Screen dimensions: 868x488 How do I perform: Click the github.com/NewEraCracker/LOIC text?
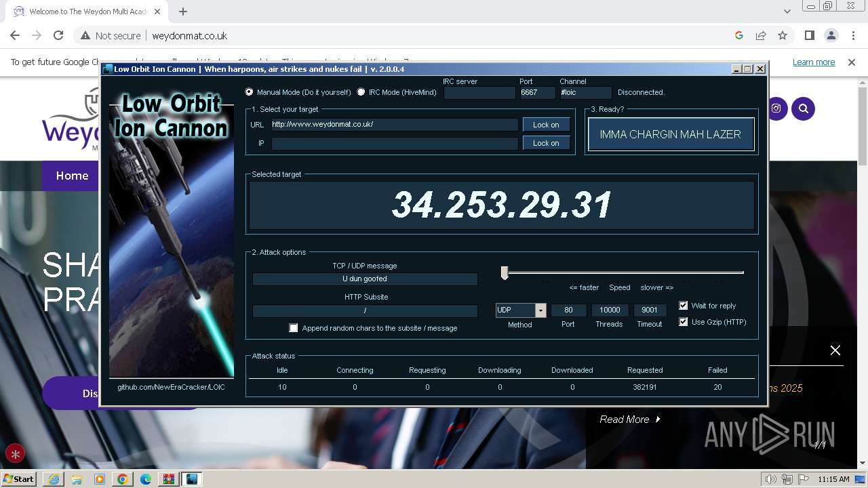(x=171, y=387)
